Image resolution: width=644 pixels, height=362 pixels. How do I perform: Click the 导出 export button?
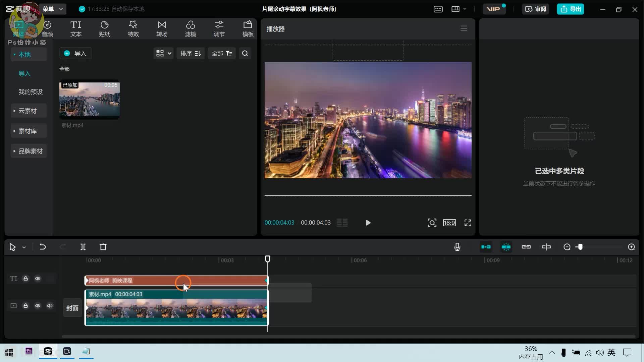(x=571, y=9)
